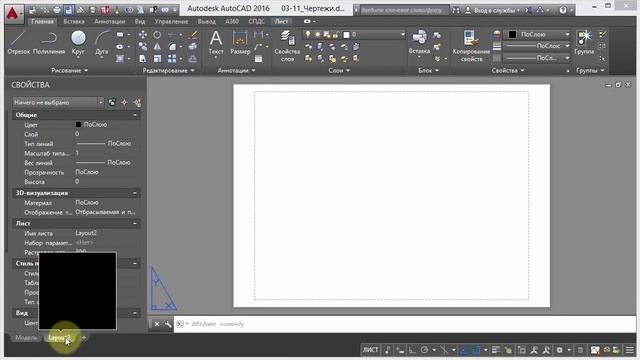Click the Вставка block insert icon

tap(419, 38)
